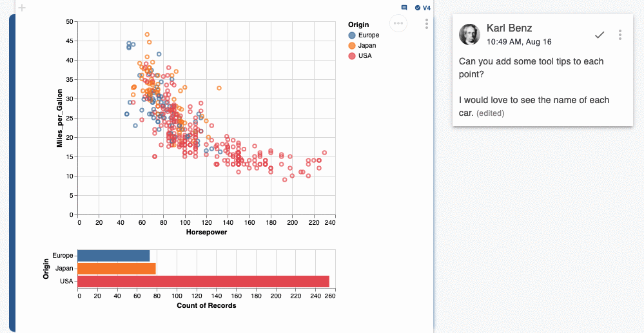Screen dimensions: 644x333
Task: Click the Horsepower axis title
Action: (x=206, y=232)
